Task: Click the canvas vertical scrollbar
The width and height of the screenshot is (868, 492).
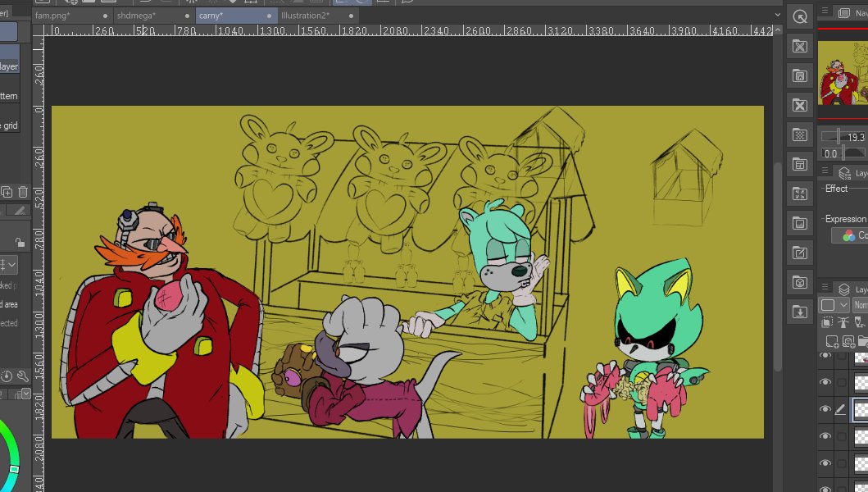Action: [777, 265]
